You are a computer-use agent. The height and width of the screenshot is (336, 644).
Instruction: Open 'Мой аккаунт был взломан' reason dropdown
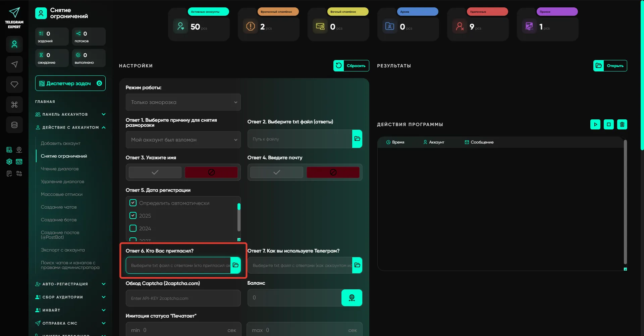click(183, 140)
